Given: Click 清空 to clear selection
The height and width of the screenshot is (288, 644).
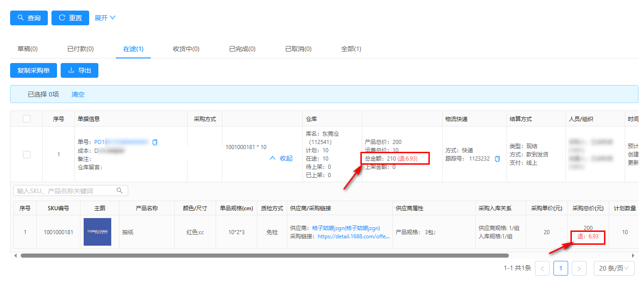Looking at the screenshot, I should (78, 94).
